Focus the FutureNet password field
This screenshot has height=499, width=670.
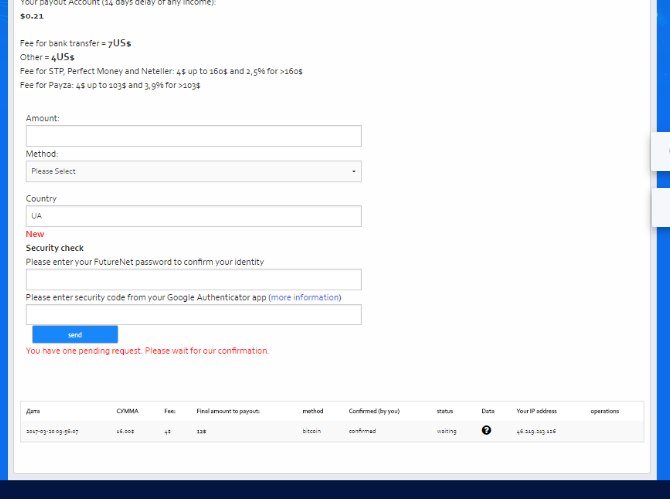193,280
